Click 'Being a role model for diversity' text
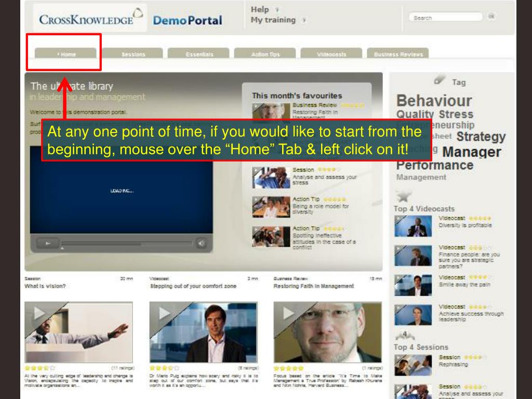 (320, 209)
